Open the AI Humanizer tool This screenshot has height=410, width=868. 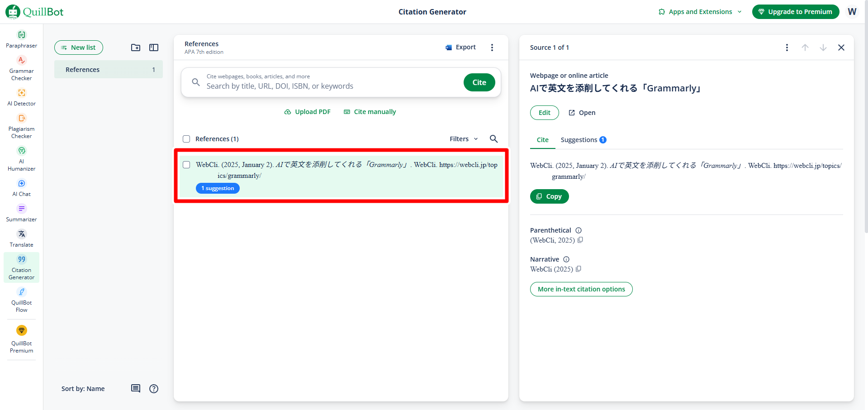point(21,159)
